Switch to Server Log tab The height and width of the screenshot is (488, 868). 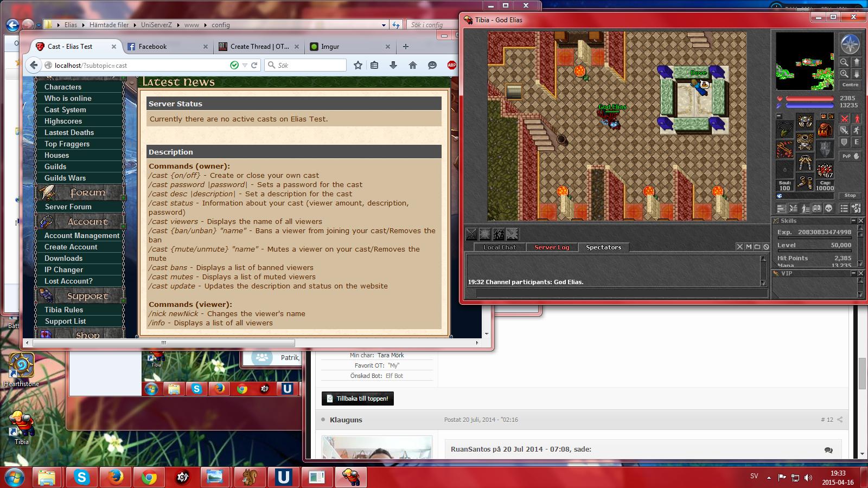(552, 247)
